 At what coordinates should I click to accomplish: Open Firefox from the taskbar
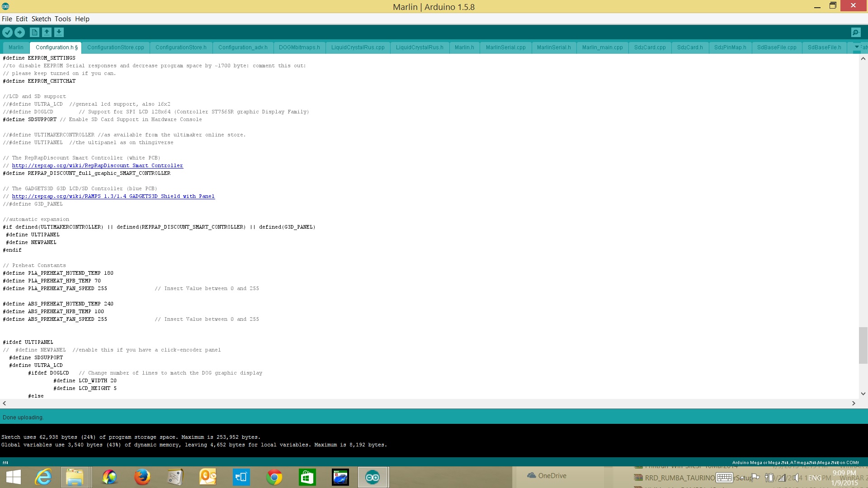(142, 477)
